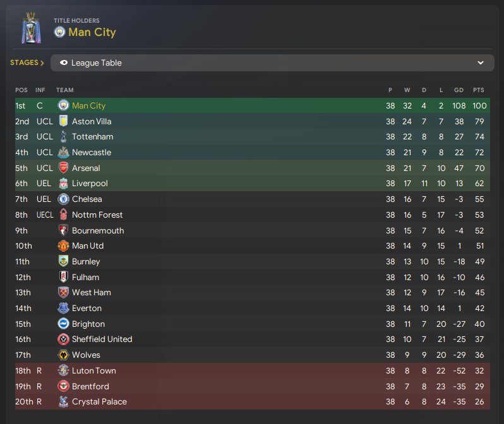Click the Tottenham club badge
The height and width of the screenshot is (424, 504).
click(63, 137)
